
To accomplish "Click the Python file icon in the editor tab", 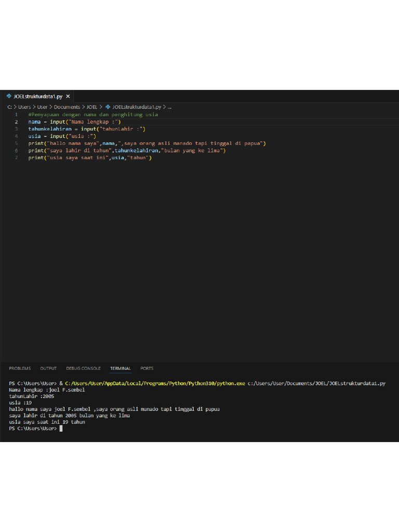I will (x=9, y=97).
